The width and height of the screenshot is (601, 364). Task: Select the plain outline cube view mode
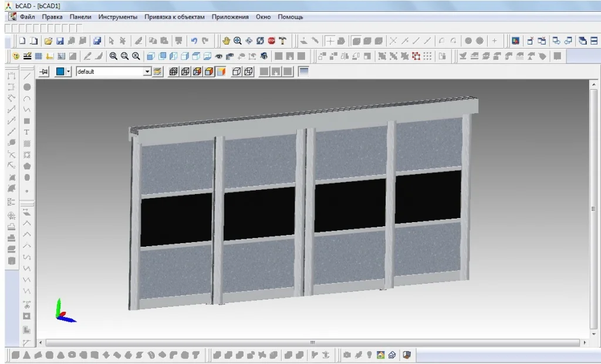coord(237,72)
